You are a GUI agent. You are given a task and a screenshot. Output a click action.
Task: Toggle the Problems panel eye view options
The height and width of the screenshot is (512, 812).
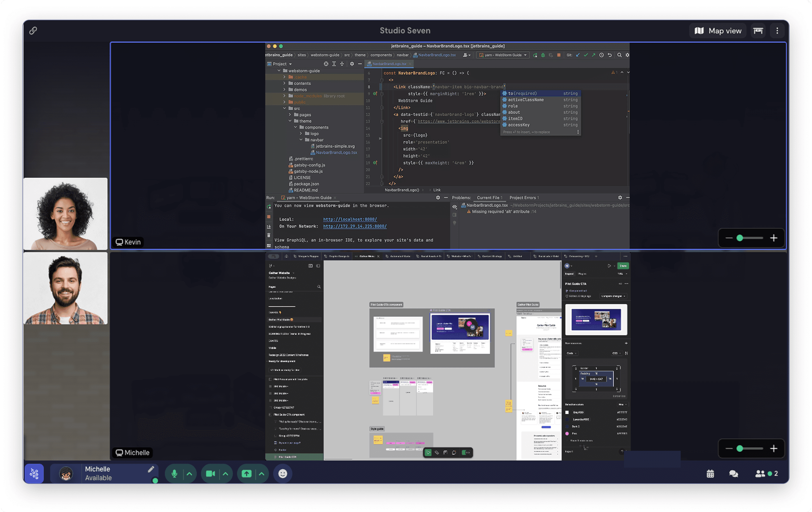point(455,207)
